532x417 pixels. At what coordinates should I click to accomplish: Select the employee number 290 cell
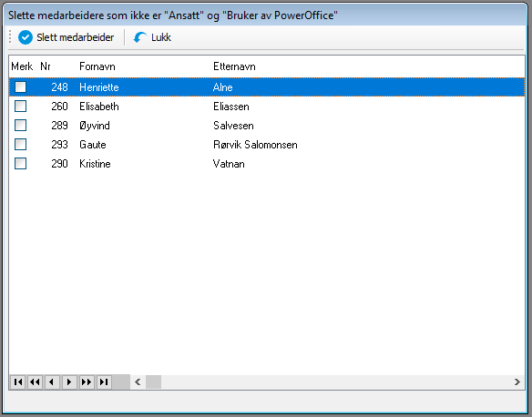pos(59,164)
